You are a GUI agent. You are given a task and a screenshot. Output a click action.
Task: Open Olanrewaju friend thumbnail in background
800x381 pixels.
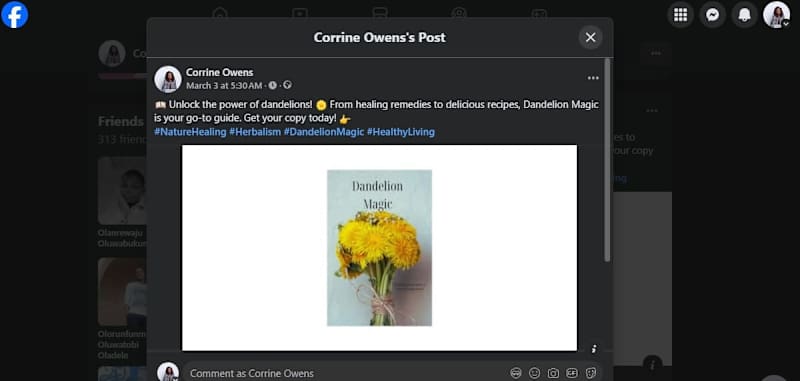pos(122,191)
